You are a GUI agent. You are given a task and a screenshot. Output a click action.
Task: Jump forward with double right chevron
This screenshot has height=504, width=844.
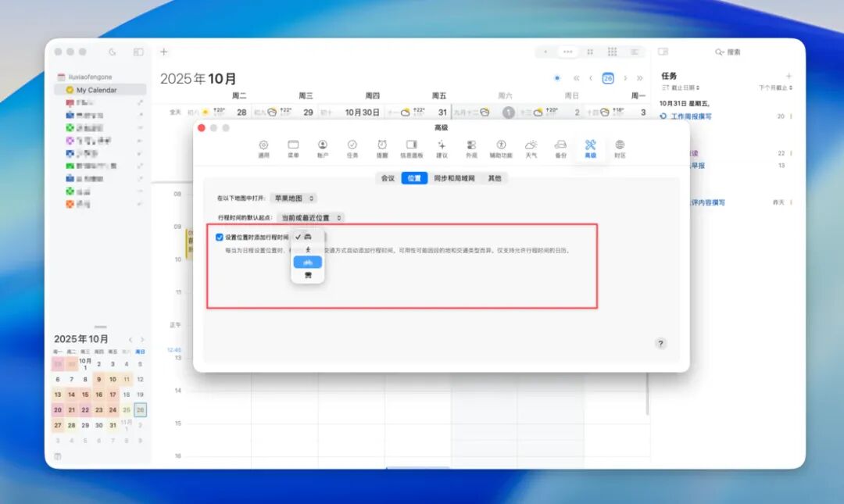[639, 78]
